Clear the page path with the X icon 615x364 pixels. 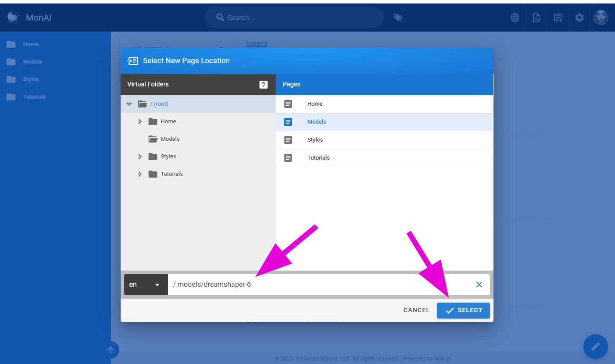pos(479,285)
